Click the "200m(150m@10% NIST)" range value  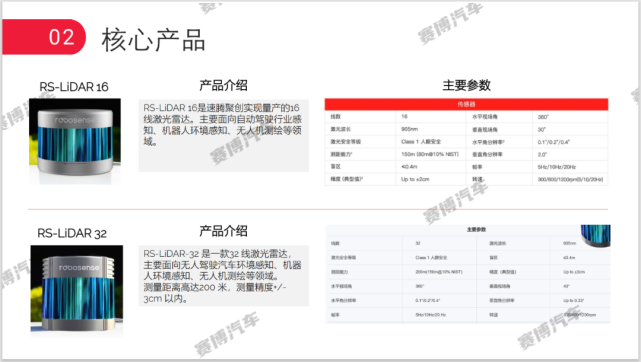pos(439,272)
